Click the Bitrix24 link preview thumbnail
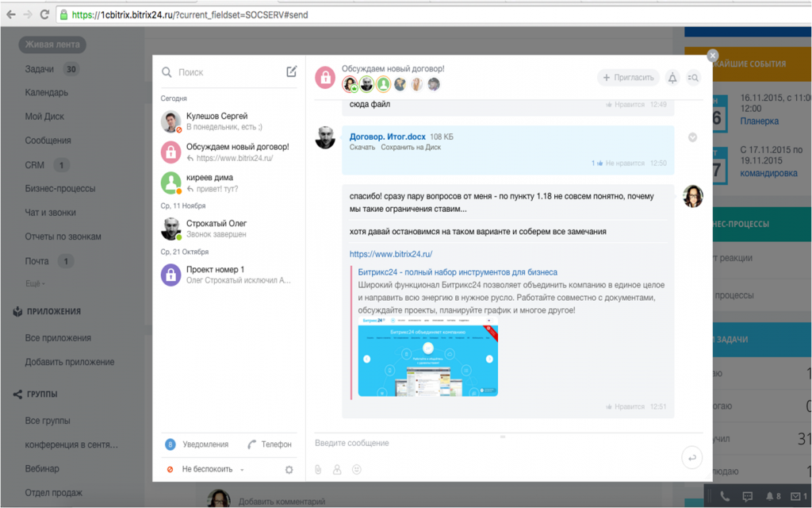 coord(427,357)
